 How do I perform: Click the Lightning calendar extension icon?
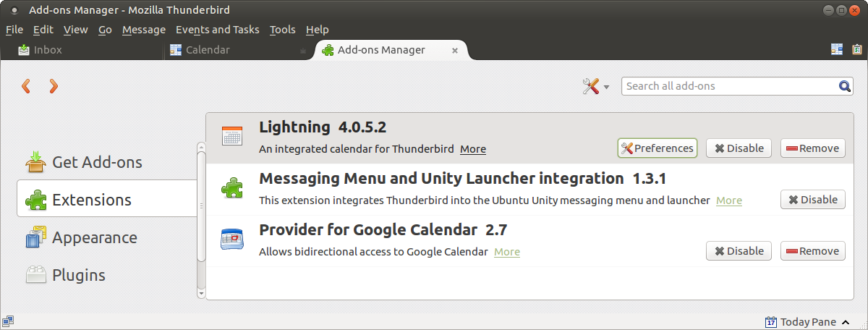pos(232,135)
